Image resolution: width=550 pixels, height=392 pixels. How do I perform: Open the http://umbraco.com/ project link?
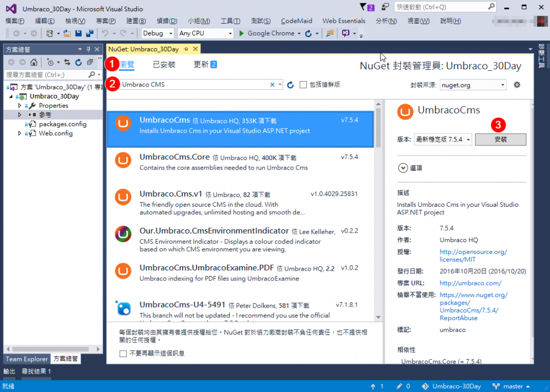pos(471,283)
